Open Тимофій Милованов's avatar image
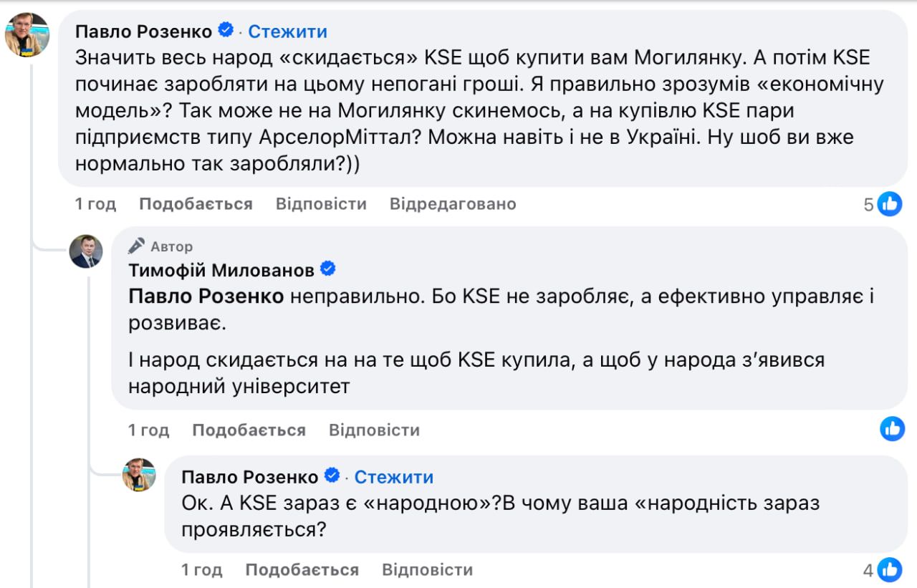The width and height of the screenshot is (917, 588). 87,252
